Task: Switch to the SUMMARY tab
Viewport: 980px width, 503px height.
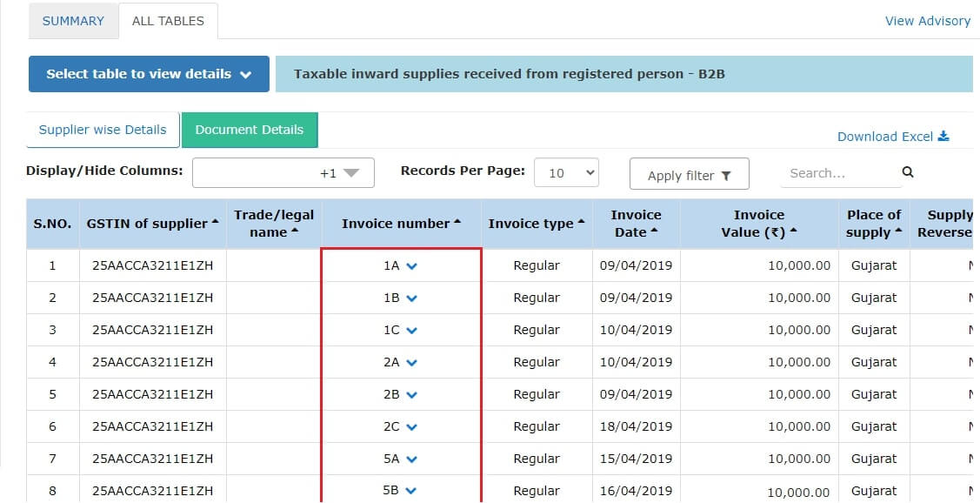Action: (73, 20)
